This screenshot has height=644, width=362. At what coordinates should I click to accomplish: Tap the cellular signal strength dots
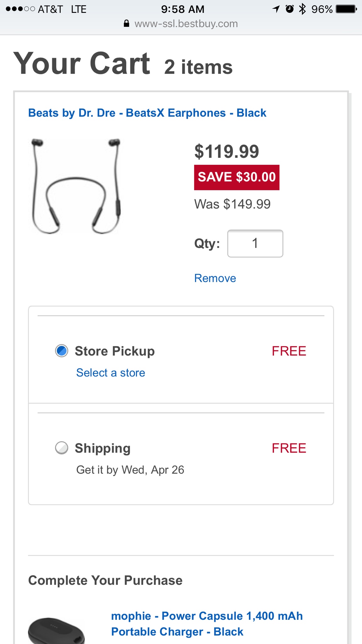20,9
